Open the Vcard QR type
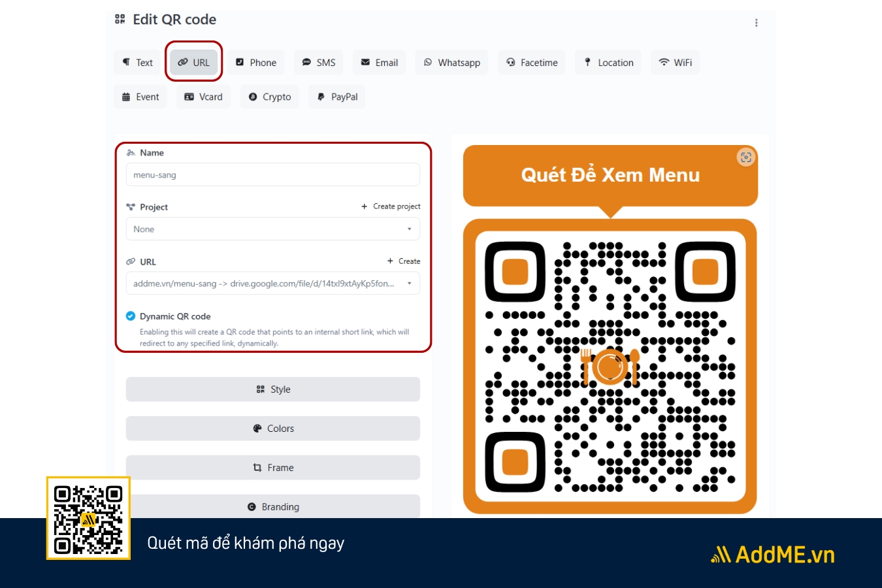The image size is (882, 588). click(x=203, y=97)
